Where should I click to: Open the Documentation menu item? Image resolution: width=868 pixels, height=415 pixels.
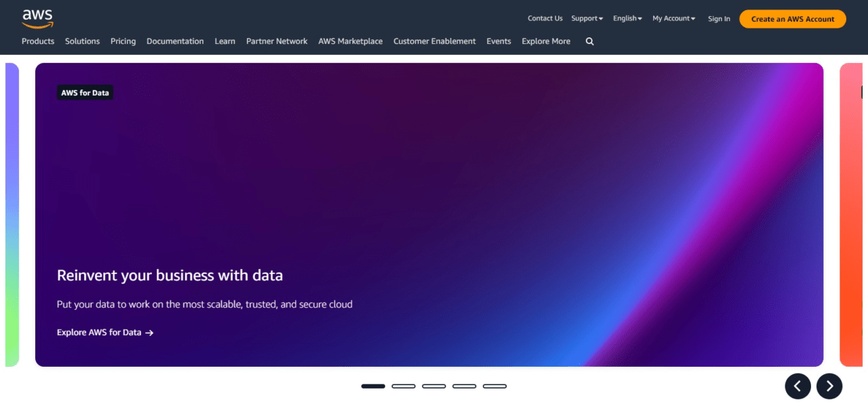[x=175, y=41]
